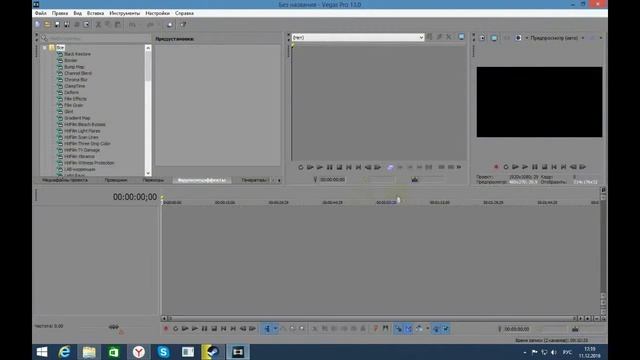Open the Файл menu
This screenshot has height=360, width=640.
click(x=40, y=13)
